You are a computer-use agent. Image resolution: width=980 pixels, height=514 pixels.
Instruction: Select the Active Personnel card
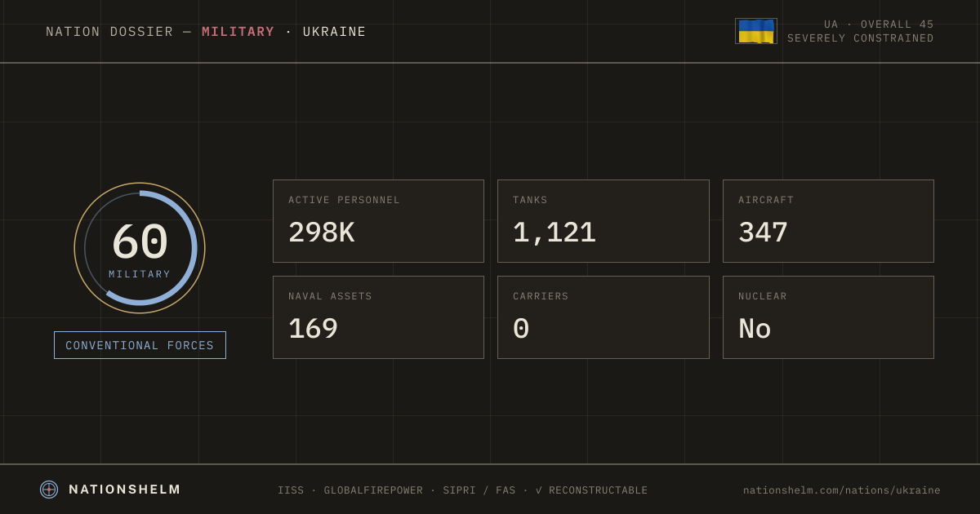(378, 221)
